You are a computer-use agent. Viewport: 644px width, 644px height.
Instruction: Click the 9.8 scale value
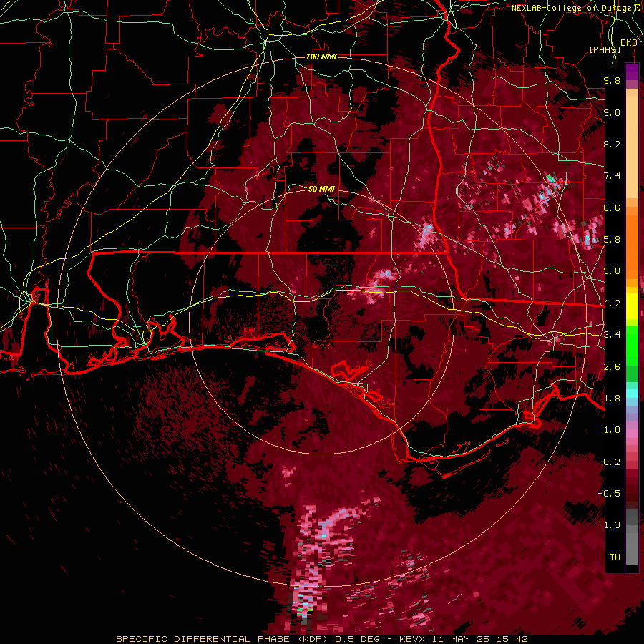[x=612, y=80]
